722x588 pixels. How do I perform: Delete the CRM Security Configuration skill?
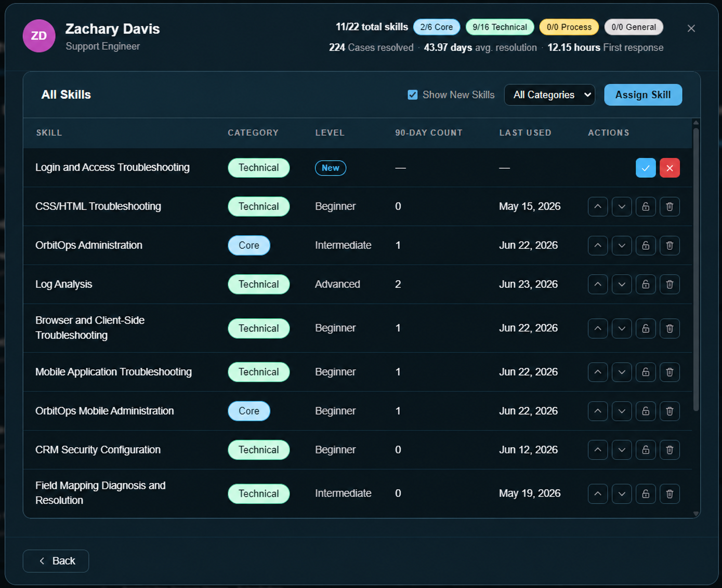[x=670, y=450]
